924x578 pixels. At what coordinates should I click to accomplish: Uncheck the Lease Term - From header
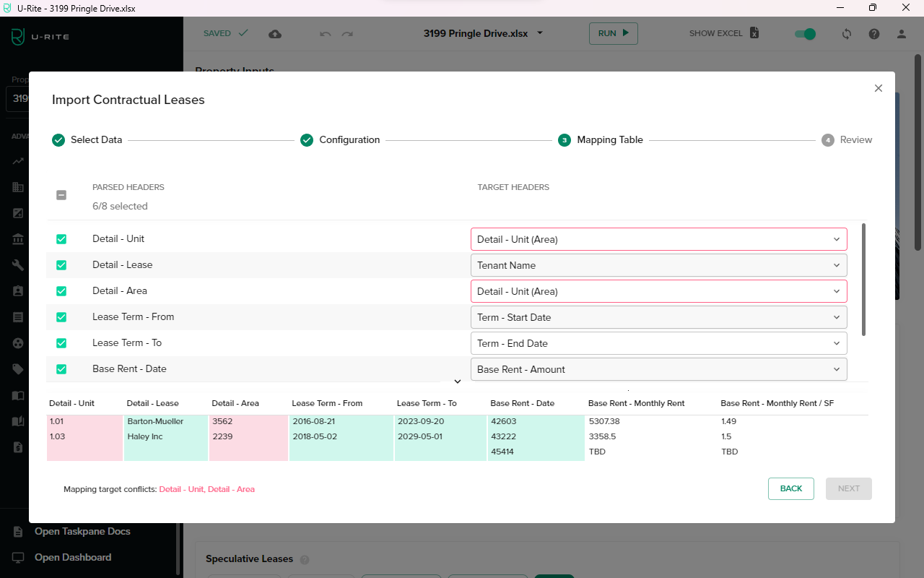(x=61, y=316)
